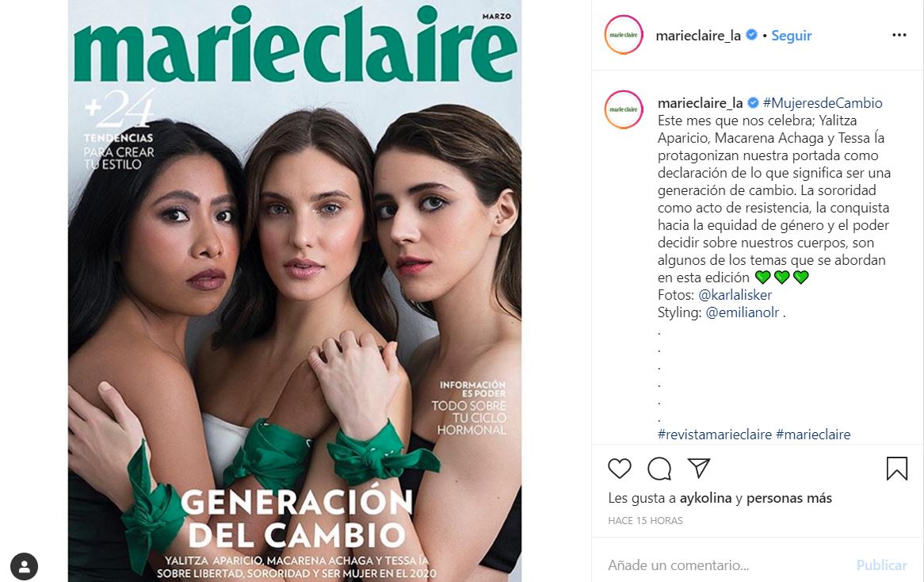Viewport: 924px width, 582px height.
Task: Like the post with the heart icon
Action: point(620,469)
